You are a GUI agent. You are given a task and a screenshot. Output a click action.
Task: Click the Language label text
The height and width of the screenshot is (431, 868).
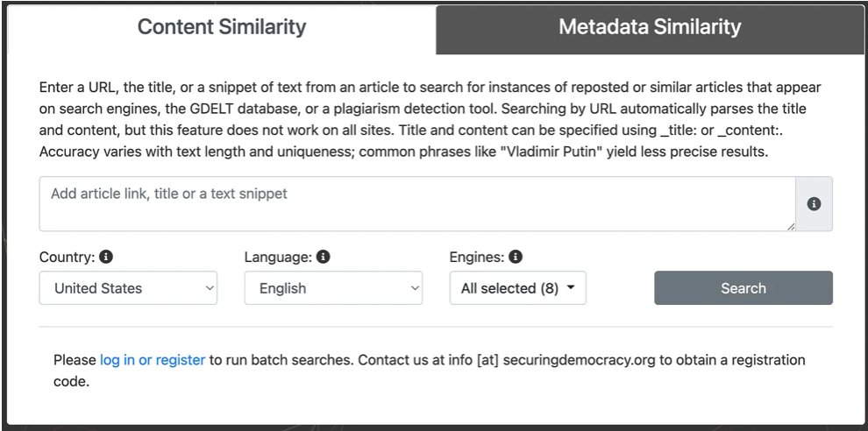[277, 258]
